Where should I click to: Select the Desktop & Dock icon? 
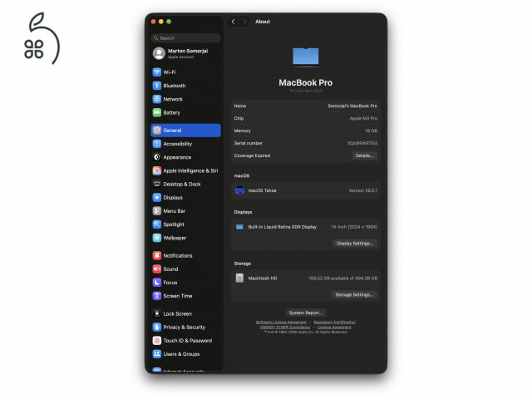(x=157, y=184)
